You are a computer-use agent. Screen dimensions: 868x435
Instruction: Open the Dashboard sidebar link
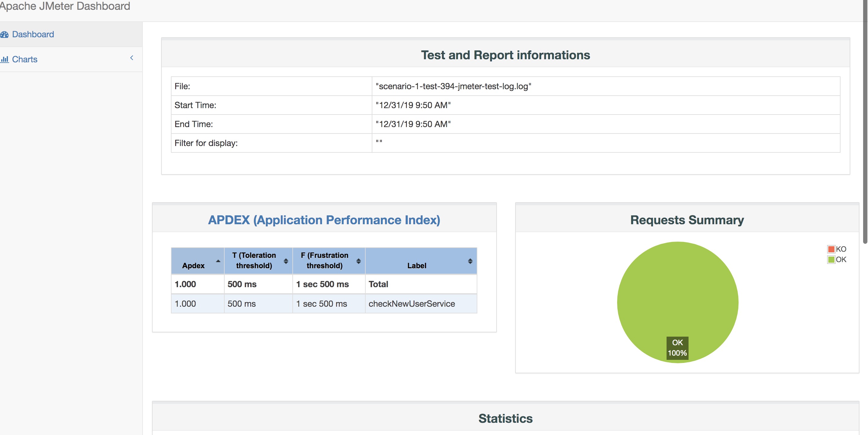tap(33, 35)
